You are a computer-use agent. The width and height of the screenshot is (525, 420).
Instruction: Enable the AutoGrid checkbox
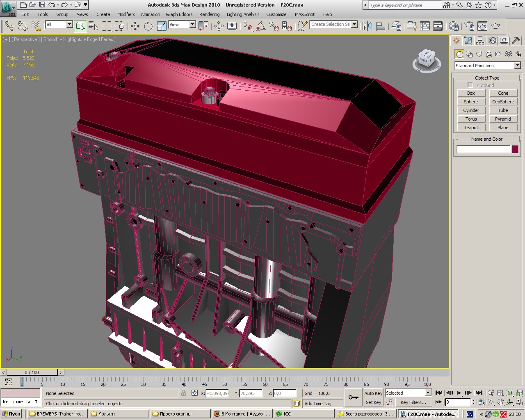tap(470, 85)
